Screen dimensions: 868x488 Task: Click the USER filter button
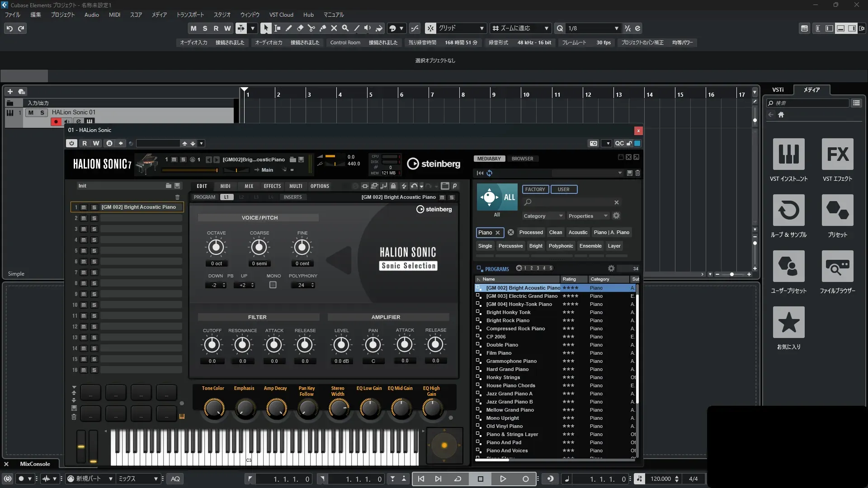[x=563, y=189]
